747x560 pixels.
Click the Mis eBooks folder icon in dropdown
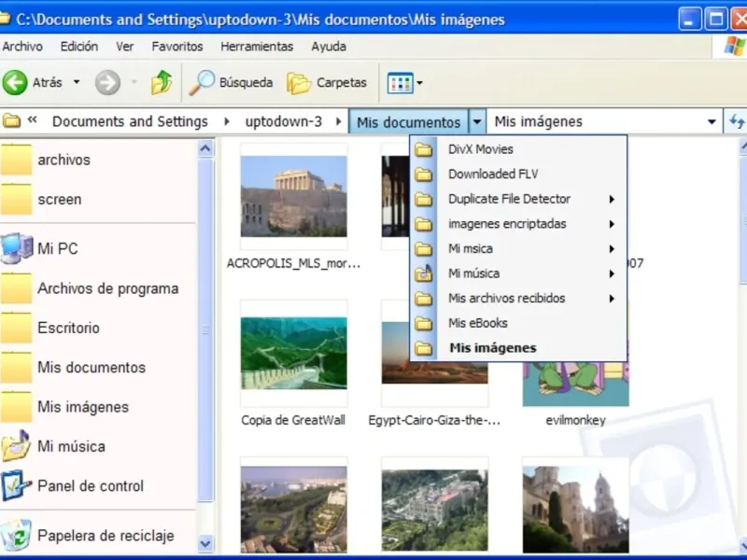coord(423,323)
